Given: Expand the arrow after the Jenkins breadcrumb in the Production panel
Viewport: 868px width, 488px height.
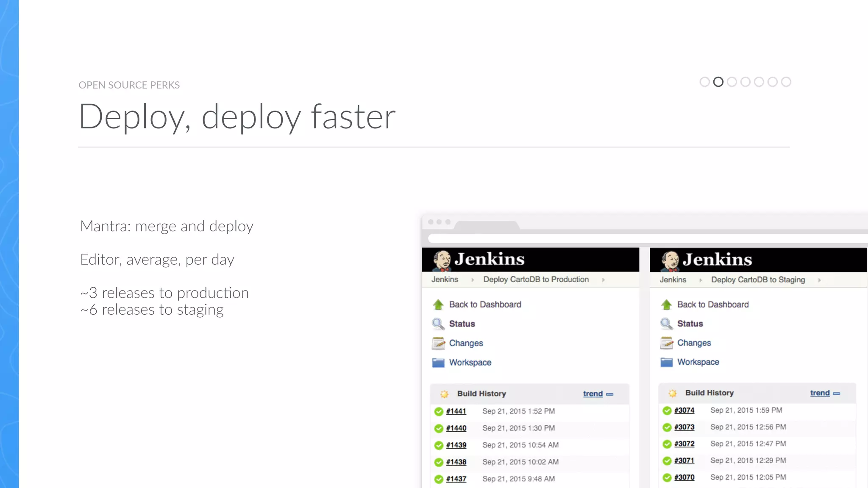Looking at the screenshot, I should 473,280.
